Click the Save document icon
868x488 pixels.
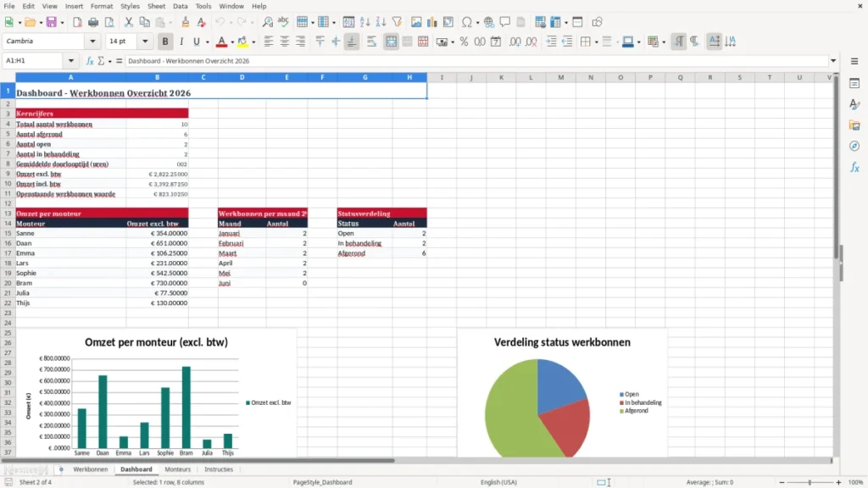click(52, 22)
